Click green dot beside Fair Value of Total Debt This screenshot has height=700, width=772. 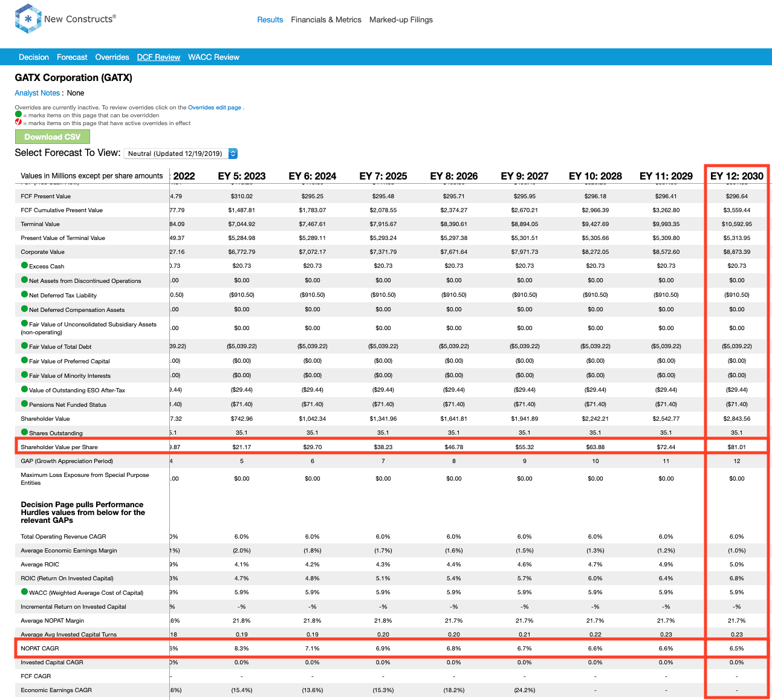[25, 346]
